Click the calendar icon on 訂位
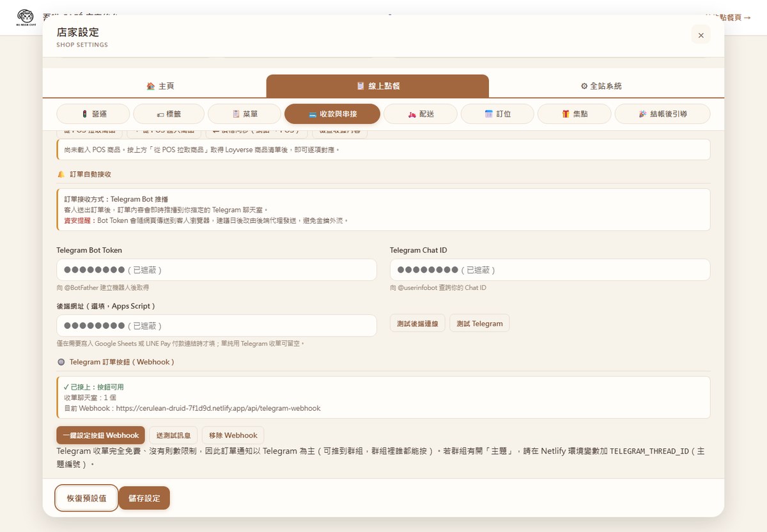 tap(489, 114)
